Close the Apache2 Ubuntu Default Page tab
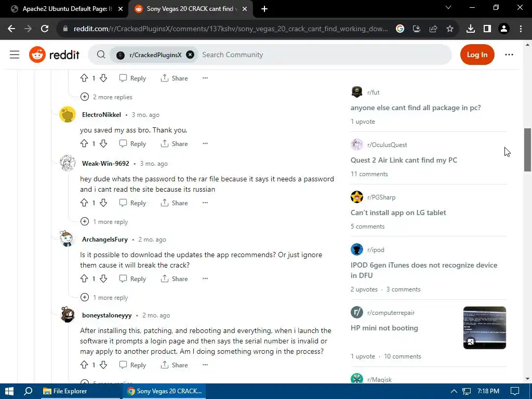This screenshot has height=399, width=532. tap(121, 9)
